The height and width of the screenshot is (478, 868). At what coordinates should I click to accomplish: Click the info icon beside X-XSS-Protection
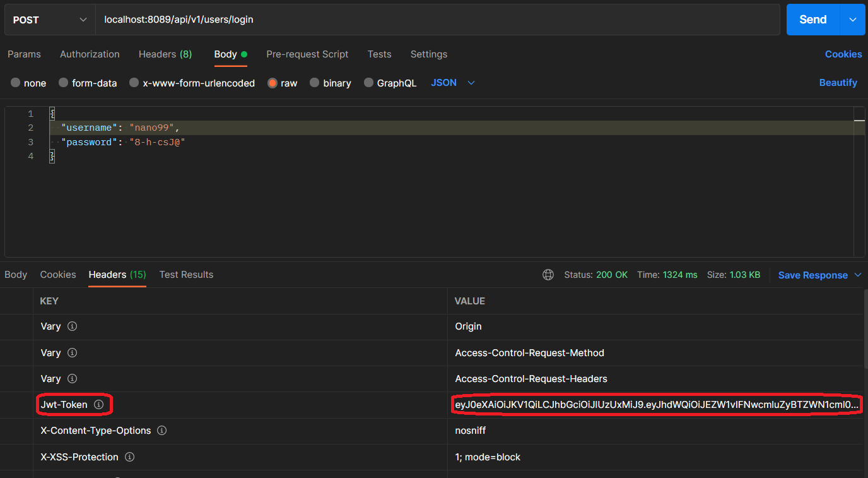pyautogui.click(x=129, y=457)
